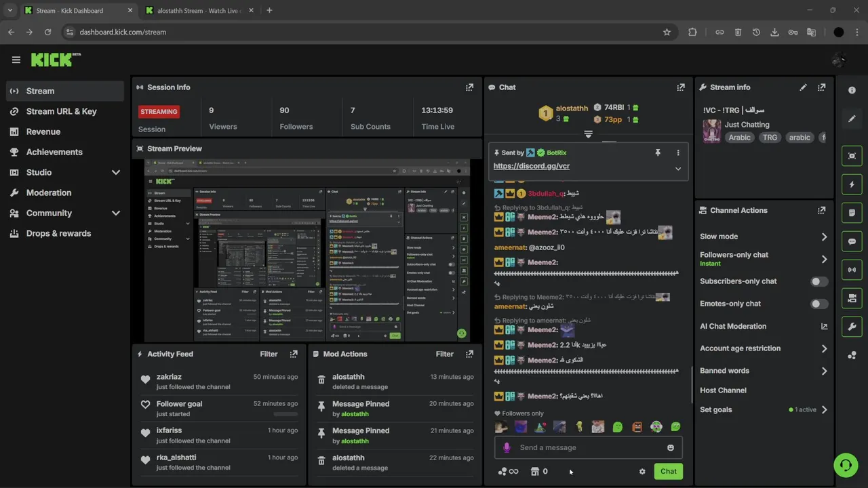The width and height of the screenshot is (868, 488).
Task: Click the Send a message input field
Action: point(589,447)
